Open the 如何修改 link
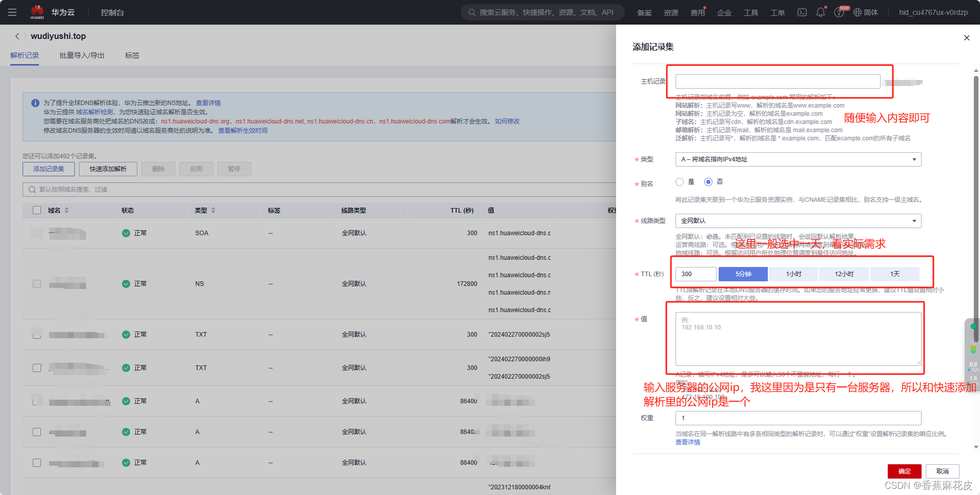 [x=507, y=121]
